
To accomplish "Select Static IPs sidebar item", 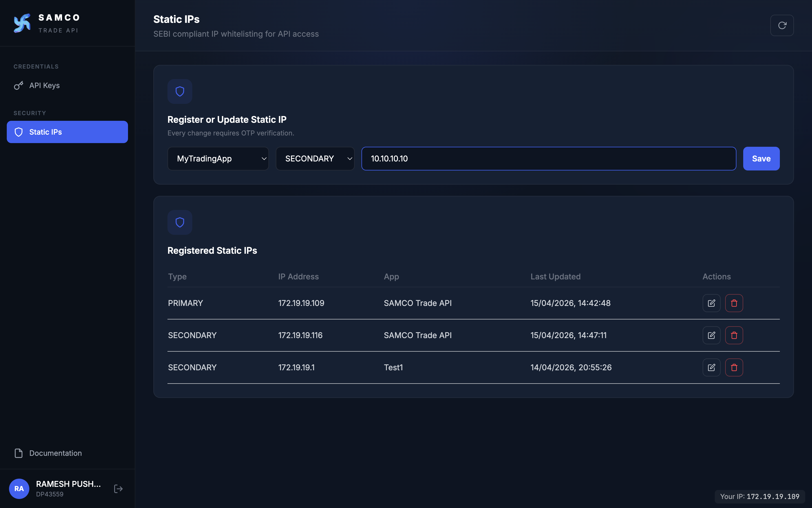I will [x=67, y=132].
